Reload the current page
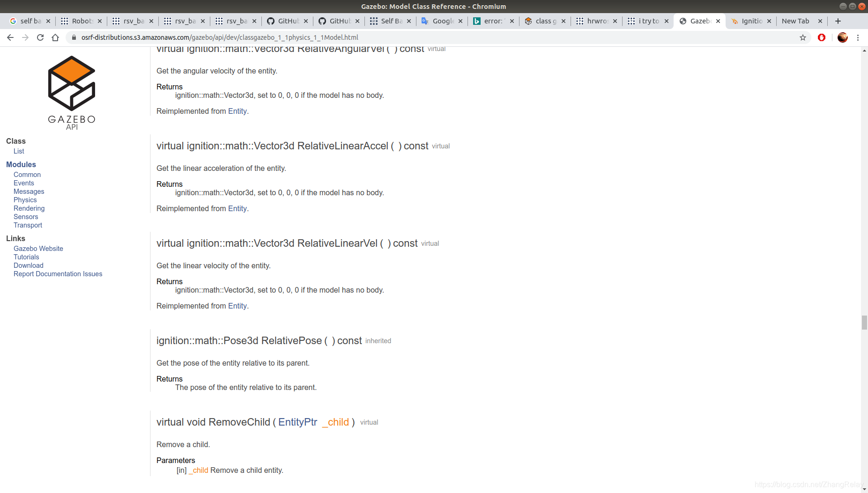Screen dimensions: 868x493 pos(40,37)
